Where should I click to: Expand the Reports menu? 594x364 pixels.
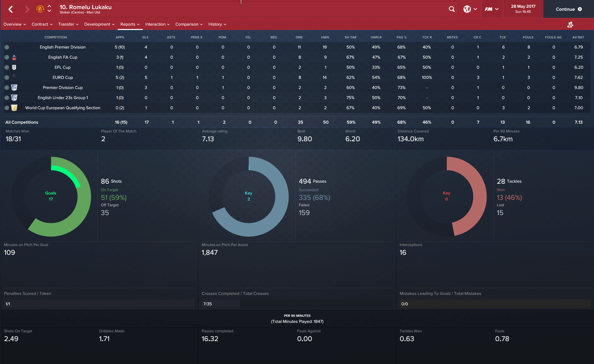tap(130, 24)
